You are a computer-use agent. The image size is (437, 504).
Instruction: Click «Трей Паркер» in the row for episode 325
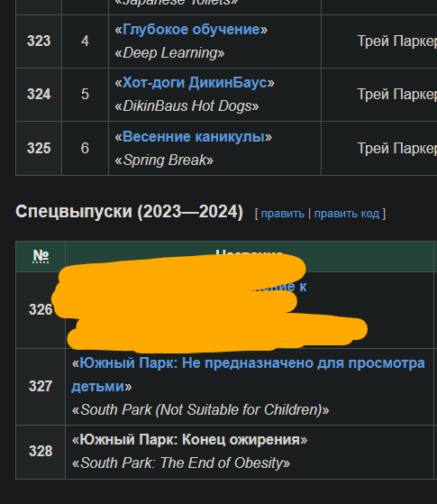coord(396,149)
